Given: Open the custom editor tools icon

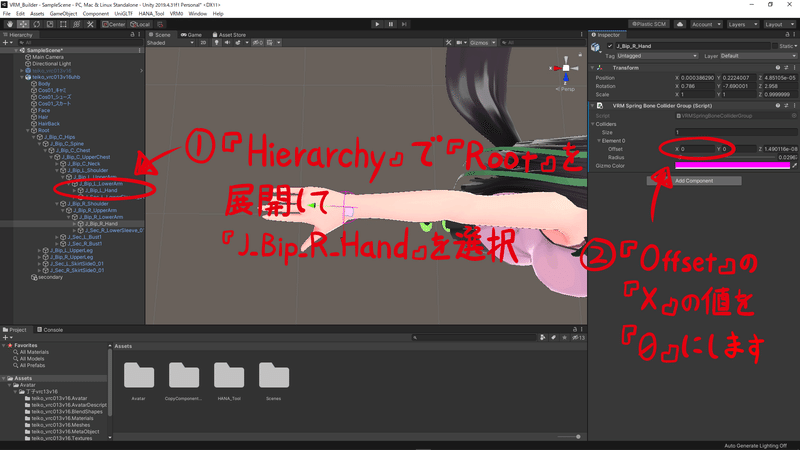Looking at the screenshot, I should coord(90,24).
